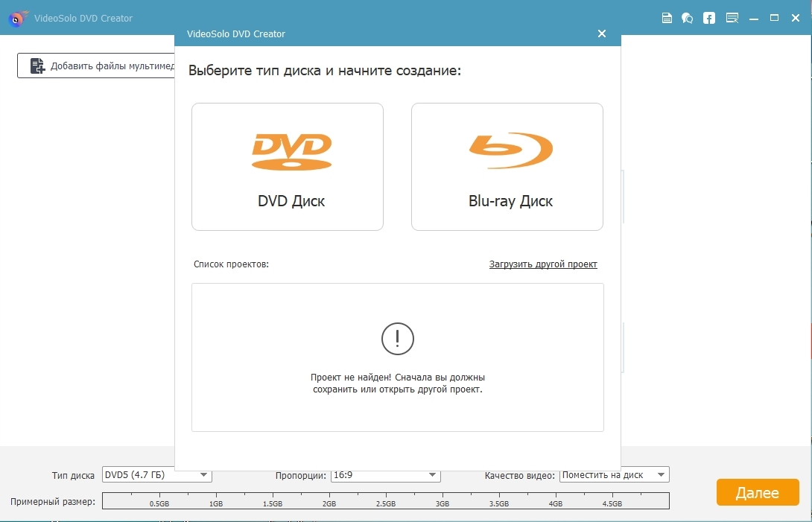Click the add media file icon
The image size is (812, 522).
point(37,66)
